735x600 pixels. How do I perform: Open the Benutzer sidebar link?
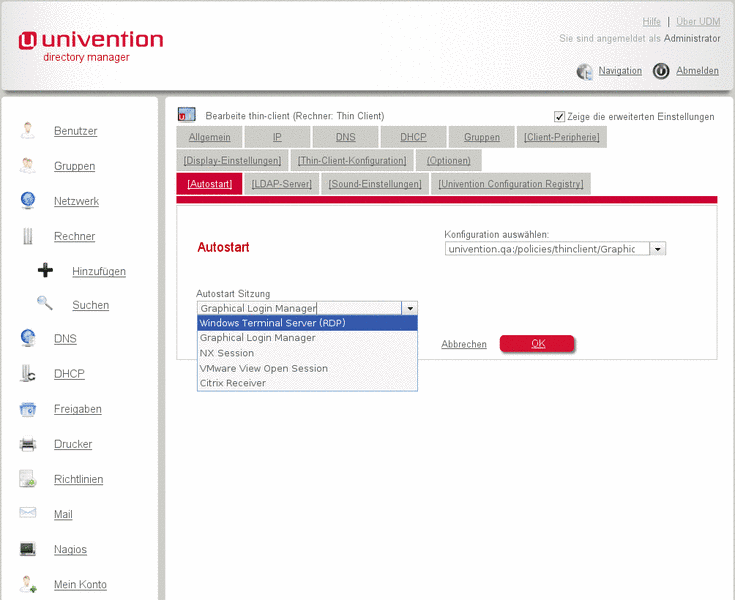pos(75,131)
